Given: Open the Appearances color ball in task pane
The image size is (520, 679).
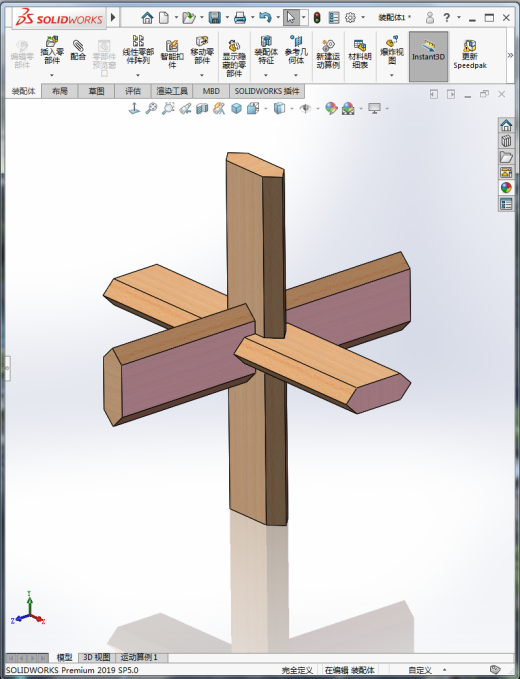Looking at the screenshot, I should [506, 188].
